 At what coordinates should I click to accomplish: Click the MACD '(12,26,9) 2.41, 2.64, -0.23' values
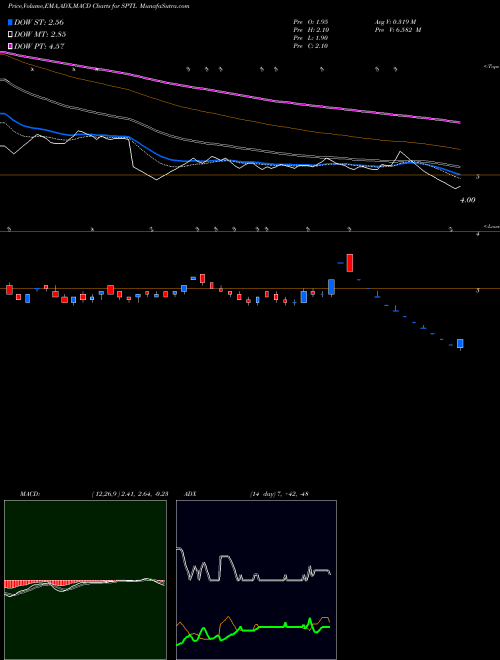point(130,494)
